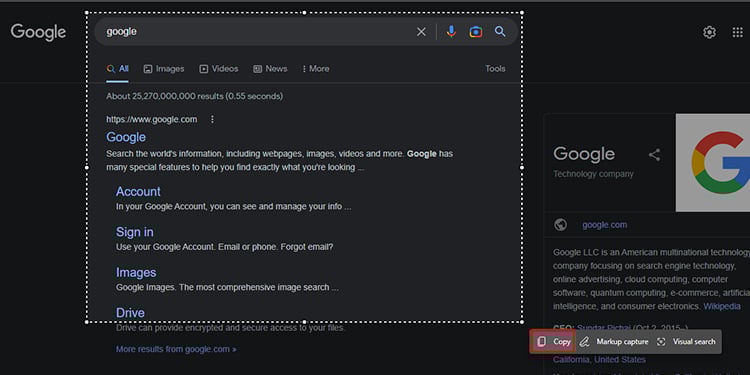Image resolution: width=750 pixels, height=375 pixels.
Task: Open the Account sitelink result
Action: [x=138, y=191]
